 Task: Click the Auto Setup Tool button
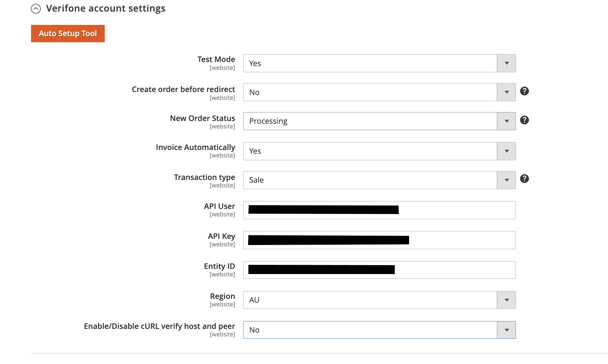68,33
